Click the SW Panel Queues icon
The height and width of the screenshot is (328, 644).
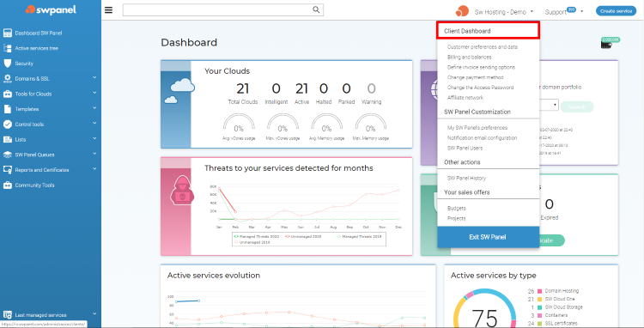point(8,155)
